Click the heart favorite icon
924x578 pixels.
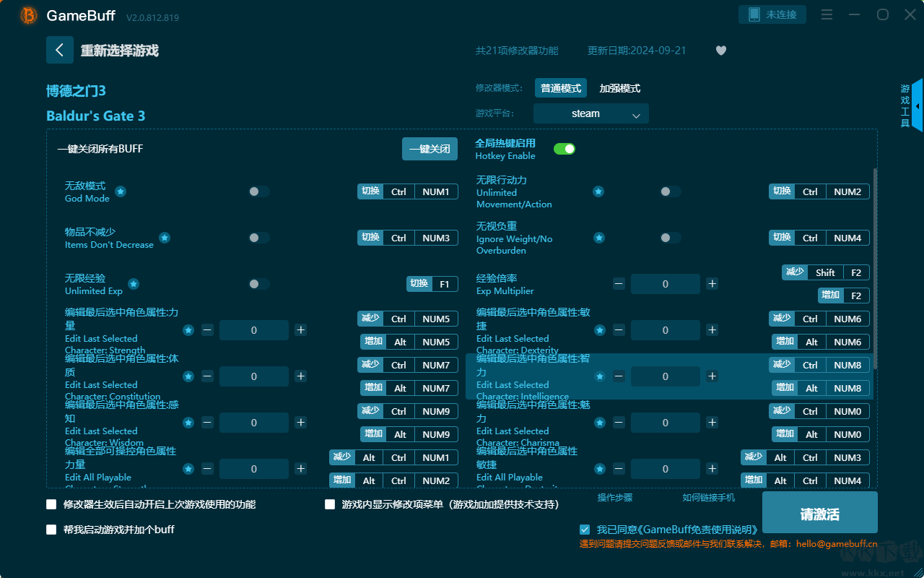pyautogui.click(x=721, y=51)
